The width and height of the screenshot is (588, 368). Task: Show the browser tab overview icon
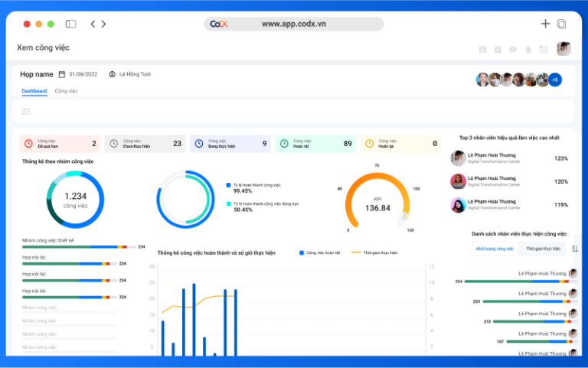561,24
